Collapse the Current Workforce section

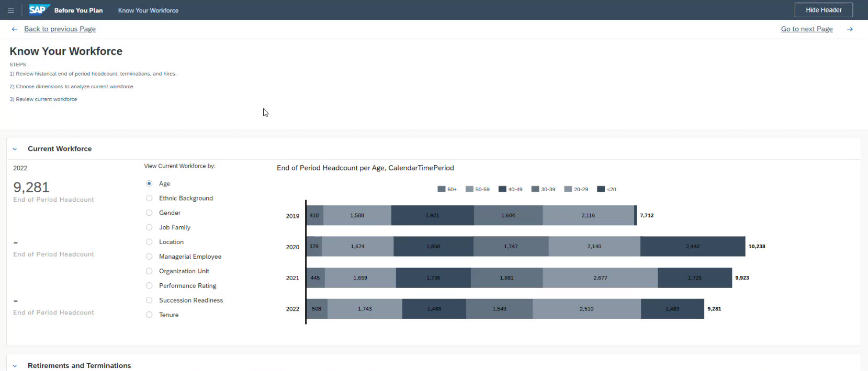(15, 149)
